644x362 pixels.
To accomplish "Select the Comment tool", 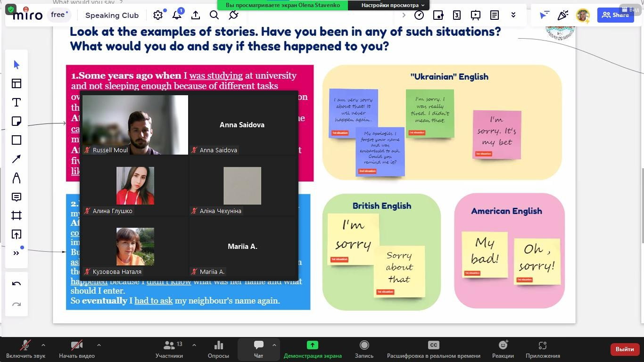I will [17, 197].
